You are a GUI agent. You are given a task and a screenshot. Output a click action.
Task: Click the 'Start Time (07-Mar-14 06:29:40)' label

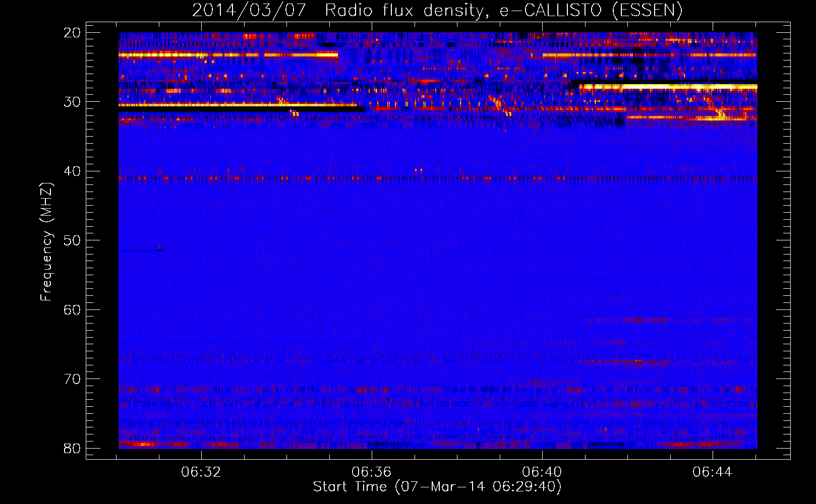click(437, 487)
